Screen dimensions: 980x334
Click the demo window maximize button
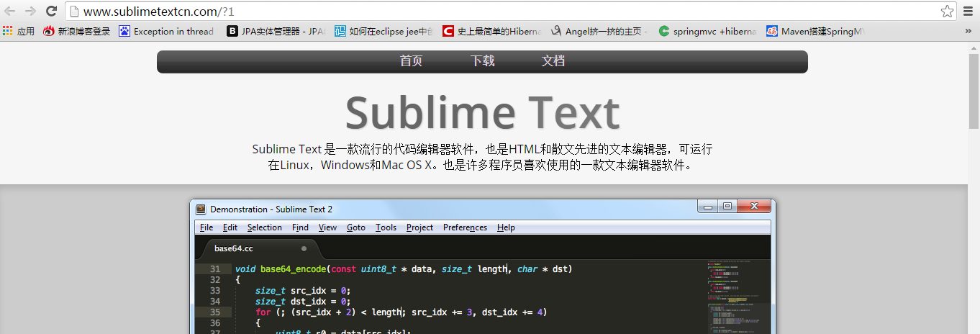tap(727, 206)
